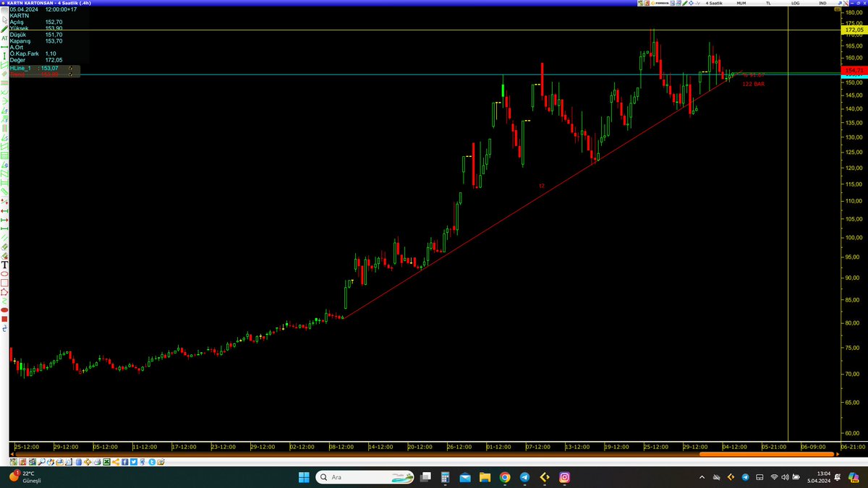This screenshot has width=868, height=488.
Task: Choose the filled red square tool
Action: (x=4, y=317)
